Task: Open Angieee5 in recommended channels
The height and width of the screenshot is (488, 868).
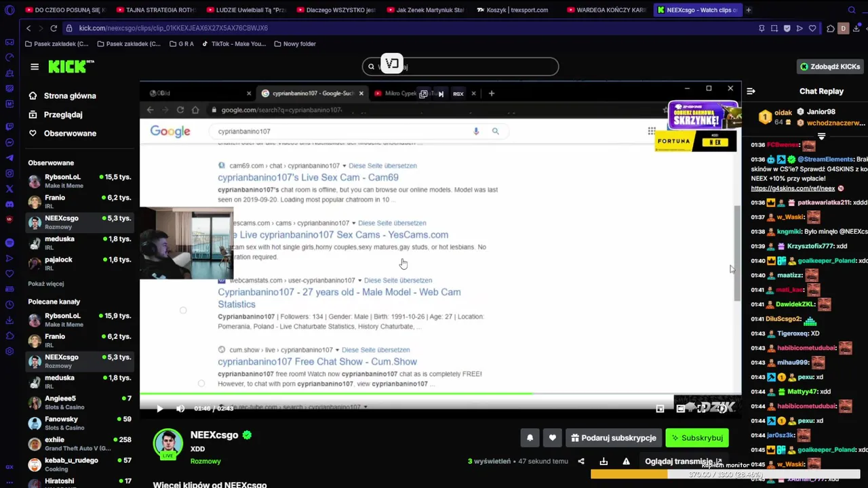Action: (79, 403)
